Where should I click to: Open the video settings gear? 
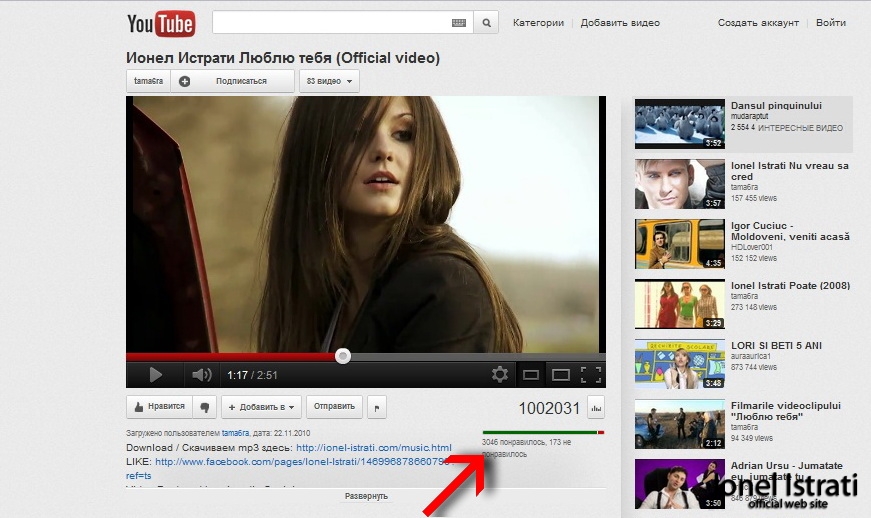pos(500,375)
